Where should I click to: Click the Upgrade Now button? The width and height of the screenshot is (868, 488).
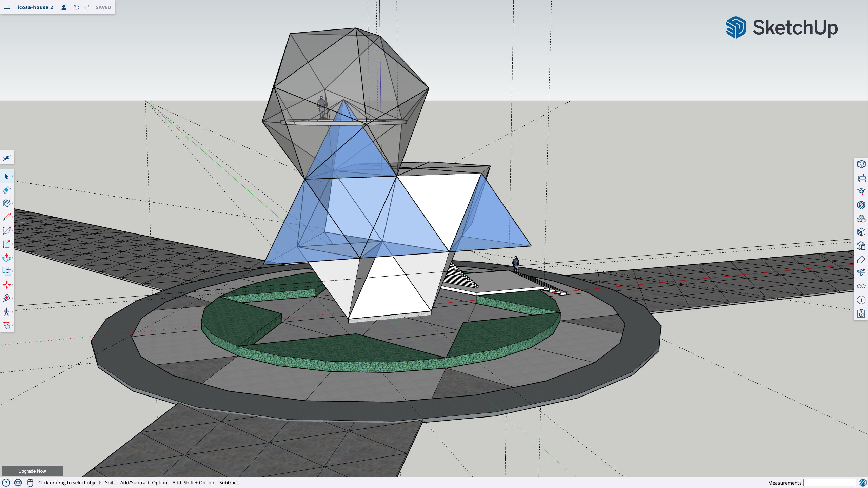pyautogui.click(x=32, y=471)
